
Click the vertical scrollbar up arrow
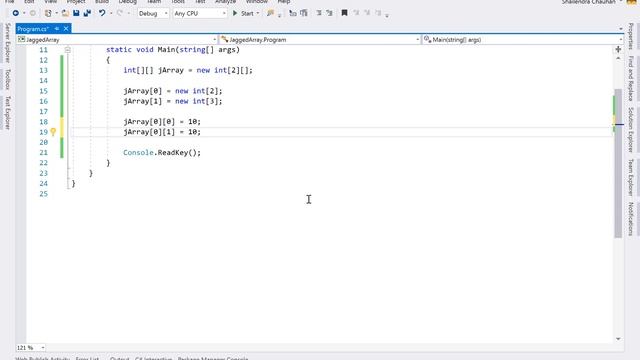[x=618, y=58]
